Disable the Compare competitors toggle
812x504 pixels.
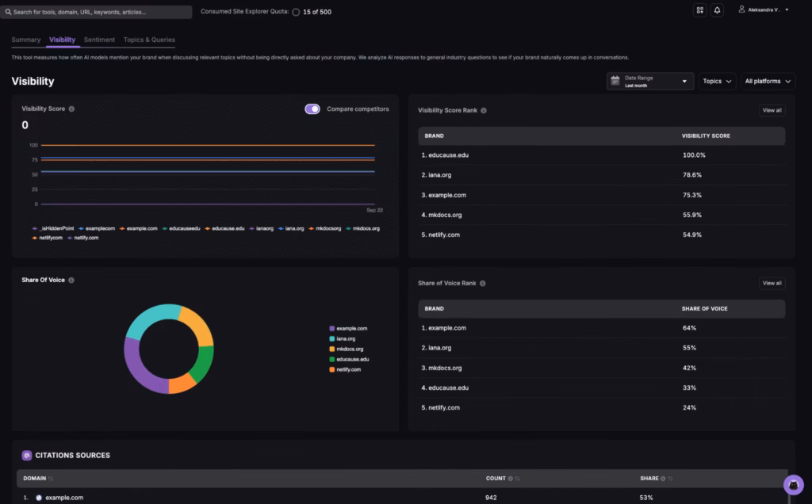(312, 109)
